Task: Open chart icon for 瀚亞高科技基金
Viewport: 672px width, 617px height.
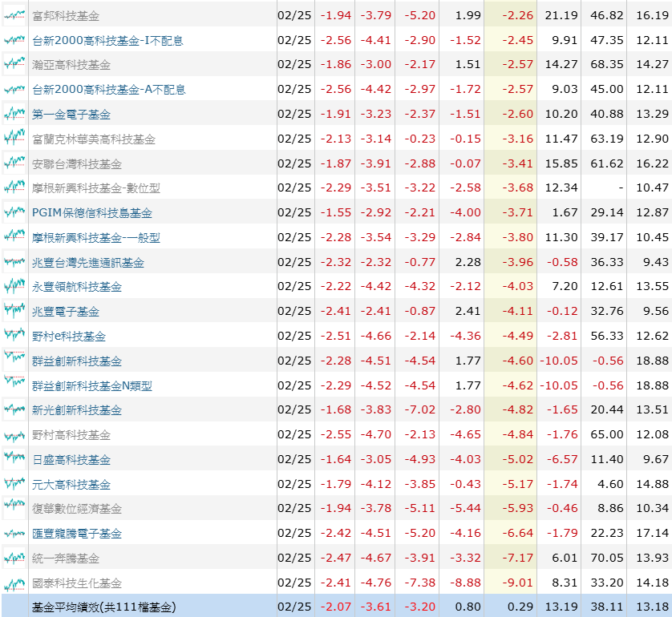Action: [14, 64]
